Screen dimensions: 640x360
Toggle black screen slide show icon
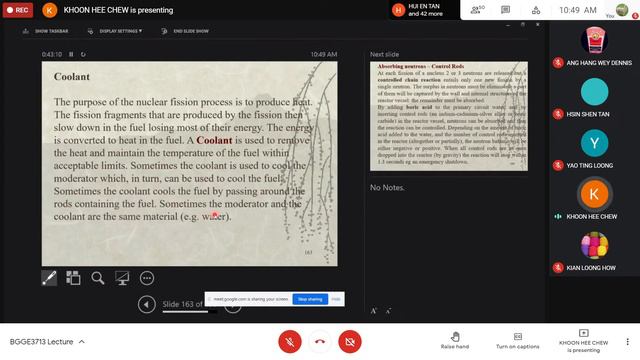tap(122, 278)
